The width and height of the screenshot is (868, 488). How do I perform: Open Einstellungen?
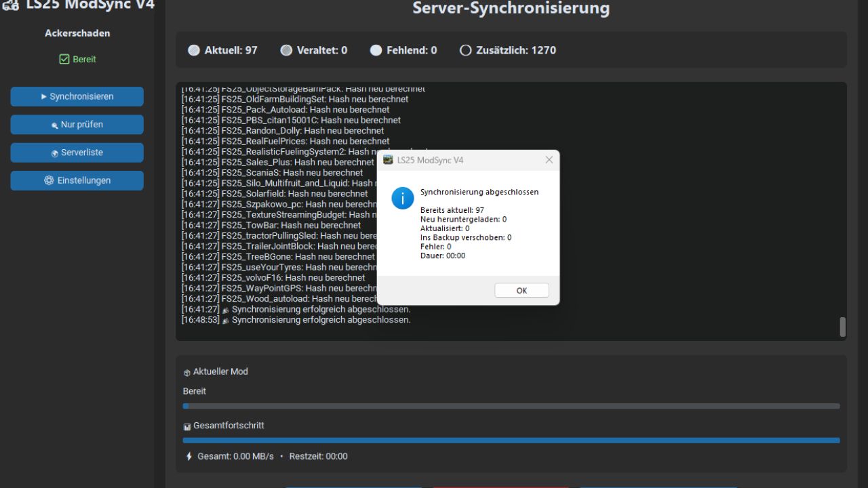tap(77, 180)
